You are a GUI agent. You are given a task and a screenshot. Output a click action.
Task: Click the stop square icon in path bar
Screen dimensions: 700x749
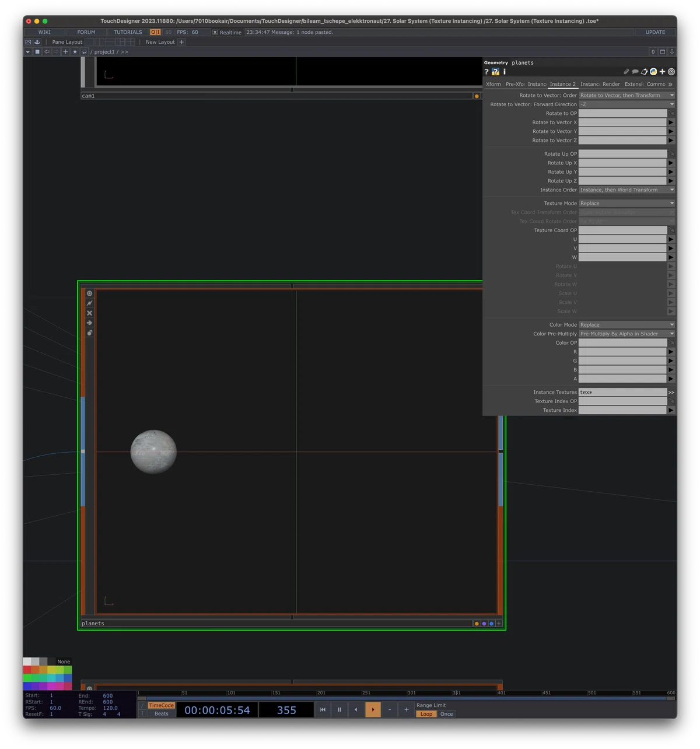pos(37,52)
